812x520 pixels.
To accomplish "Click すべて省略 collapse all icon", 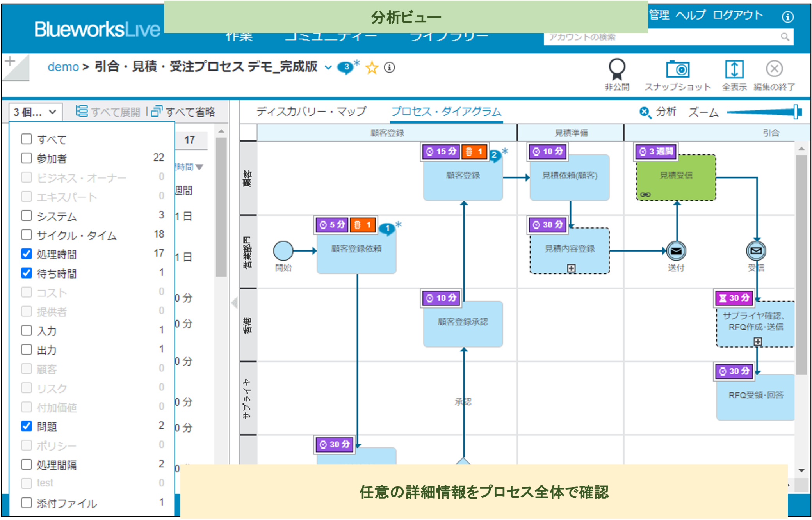I will click(x=156, y=112).
